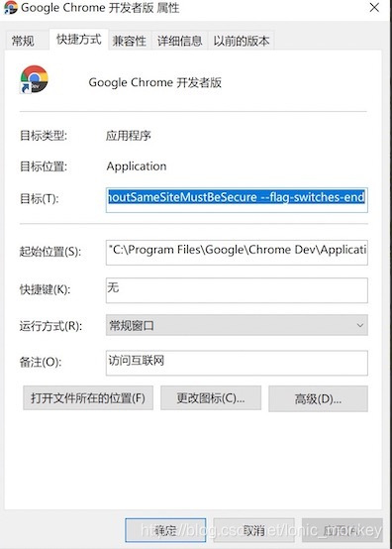
Task: Confirm with the 确定 button
Action: click(x=165, y=530)
